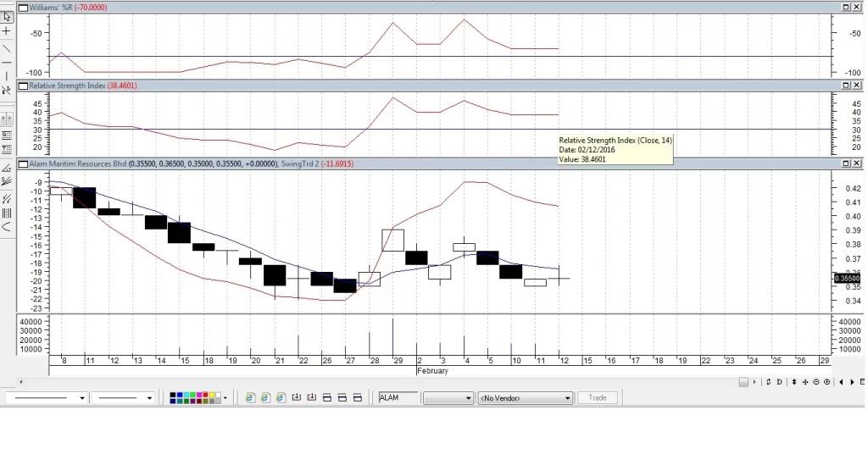
Task: Click the chart scrollbar left arrow
Action: pyautogui.click(x=21, y=382)
